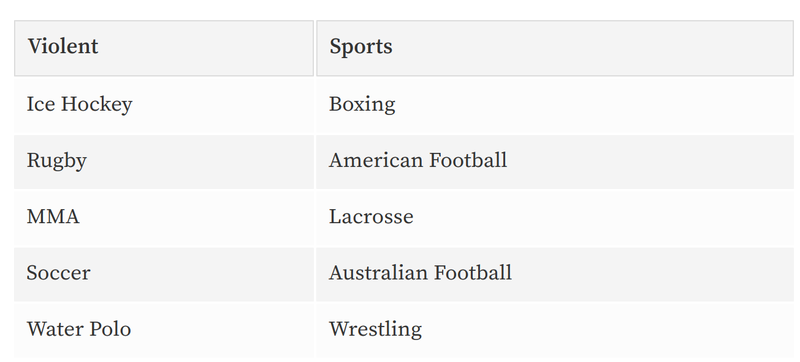Click the Rugby table cell
800x362 pixels.
(164, 162)
